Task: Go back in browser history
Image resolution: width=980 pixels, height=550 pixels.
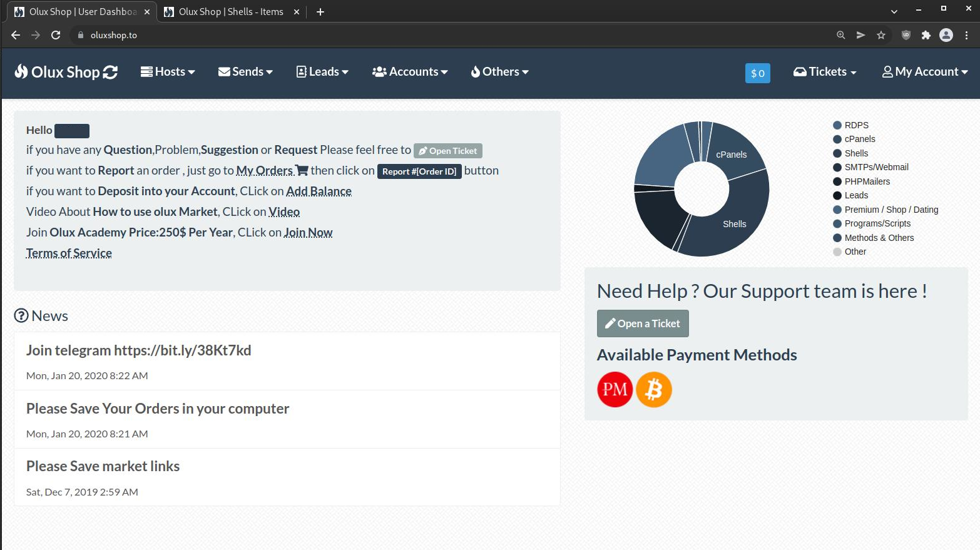Action: [x=16, y=35]
